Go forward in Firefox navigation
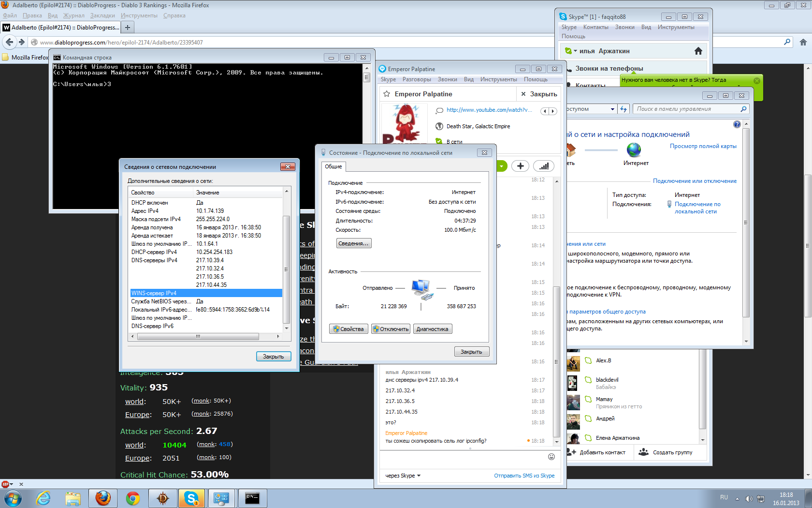This screenshot has width=812, height=508. coord(21,42)
